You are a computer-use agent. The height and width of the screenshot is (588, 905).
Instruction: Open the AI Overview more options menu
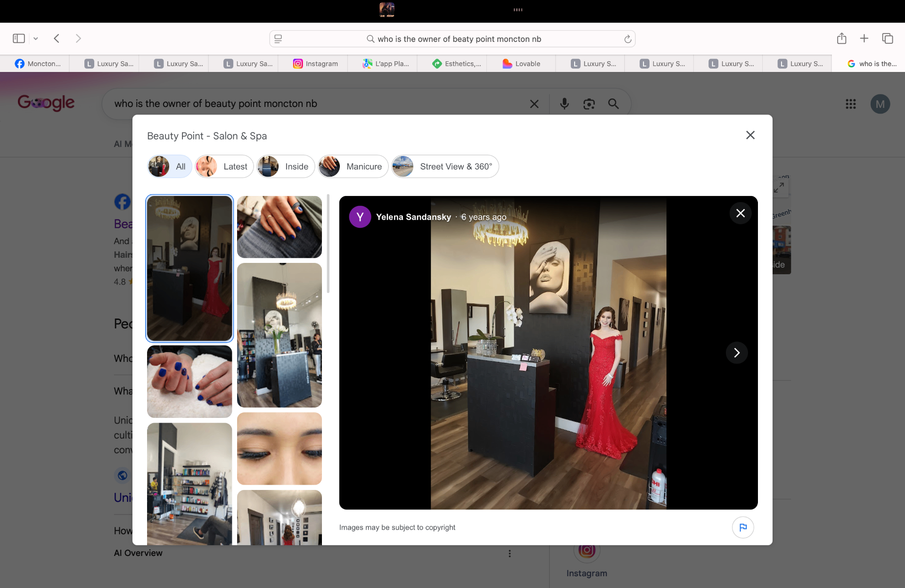pyautogui.click(x=510, y=554)
